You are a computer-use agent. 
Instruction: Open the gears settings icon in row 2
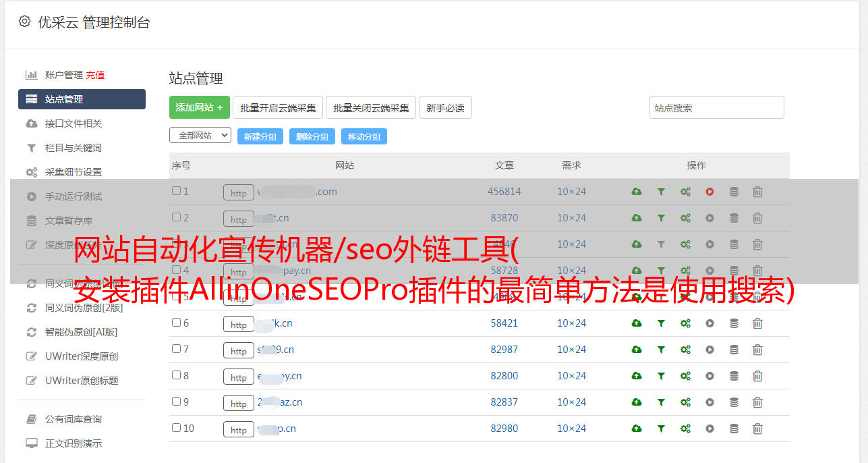pos(685,218)
